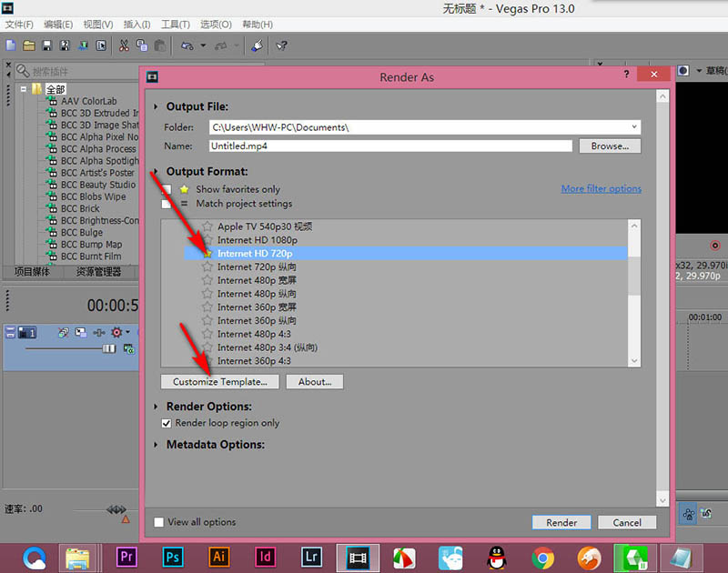Image resolution: width=728 pixels, height=573 pixels.
Task: Click the Copy icon in toolbar
Action: [142, 45]
